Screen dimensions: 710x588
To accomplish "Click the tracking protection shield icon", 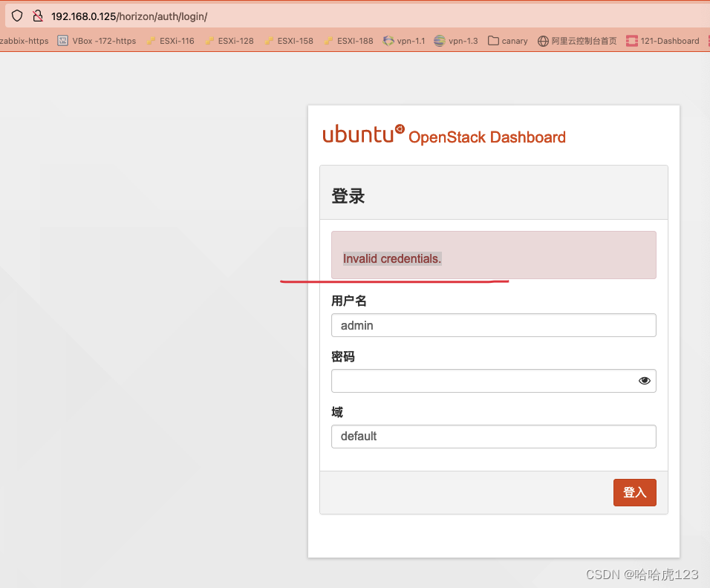I will [16, 15].
